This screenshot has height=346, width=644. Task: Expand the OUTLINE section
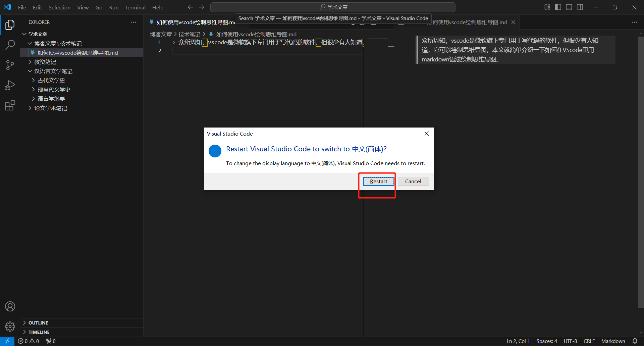tap(82, 323)
